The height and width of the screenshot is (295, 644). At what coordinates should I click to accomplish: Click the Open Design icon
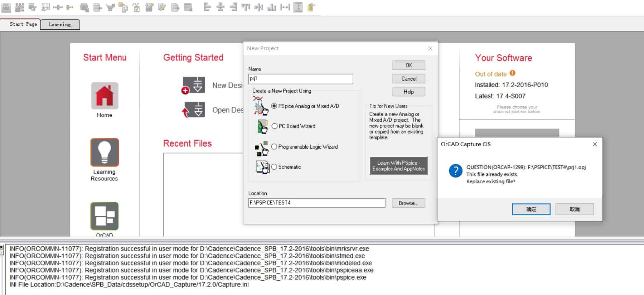pyautogui.click(x=193, y=110)
